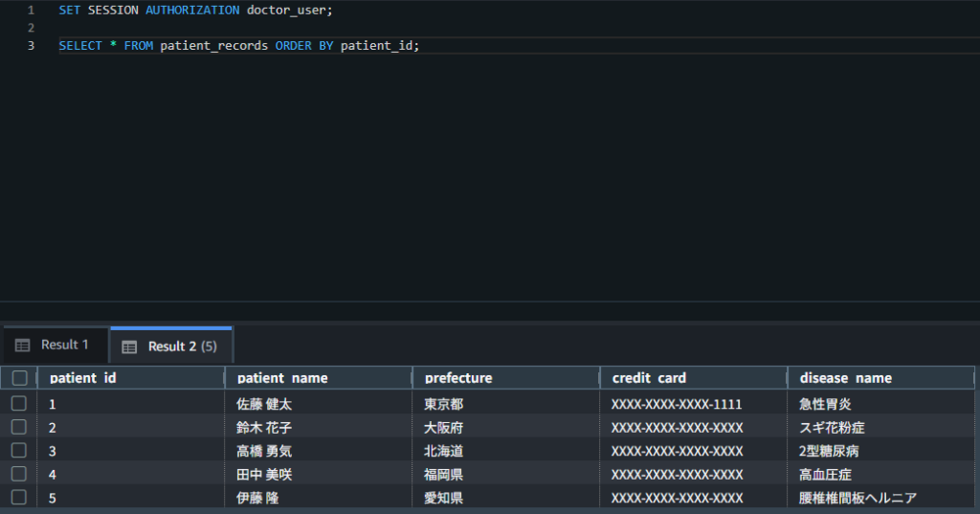Select the Result 2 (5) tab

pos(171,346)
